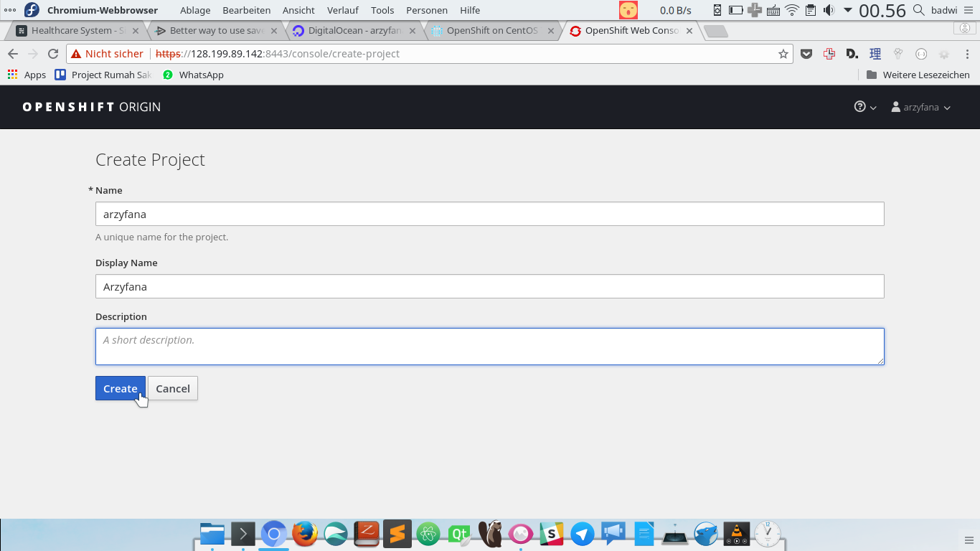Viewport: 980px width, 551px height.
Task: Launch the terminal from the dock
Action: 243,534
